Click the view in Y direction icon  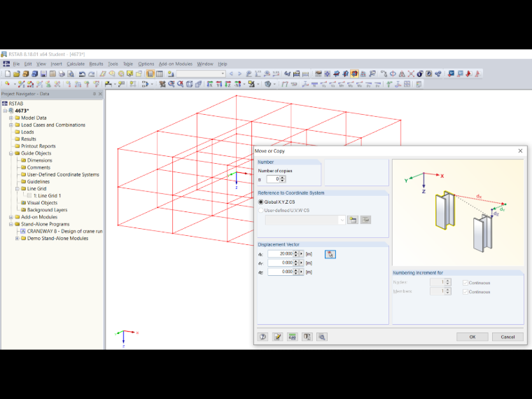click(x=219, y=84)
